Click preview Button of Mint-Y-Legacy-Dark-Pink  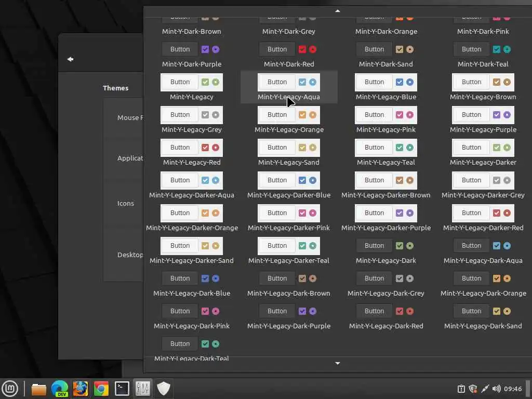point(180,311)
